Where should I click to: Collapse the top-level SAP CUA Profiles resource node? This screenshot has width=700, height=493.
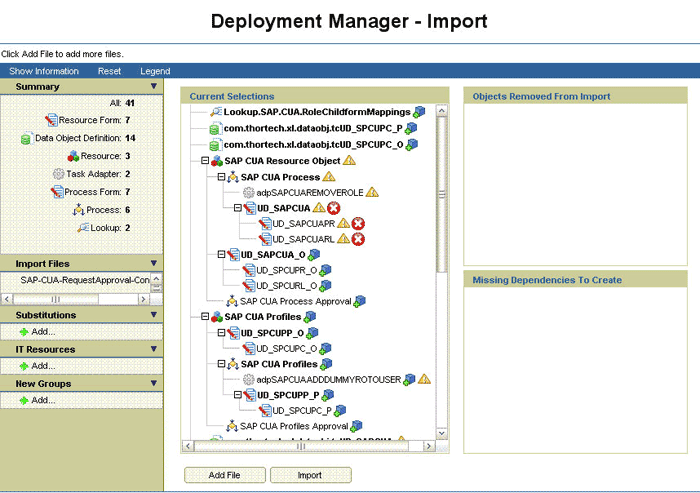click(205, 316)
